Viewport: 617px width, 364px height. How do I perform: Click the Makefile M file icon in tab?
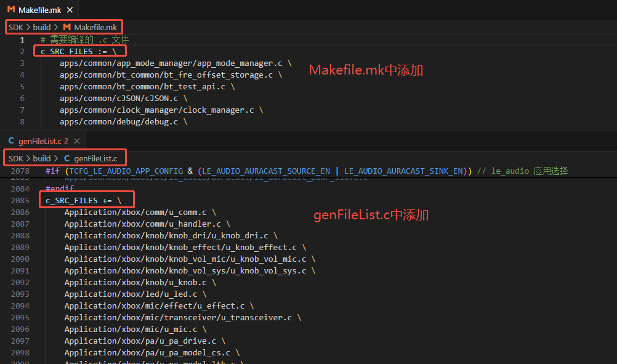click(11, 10)
